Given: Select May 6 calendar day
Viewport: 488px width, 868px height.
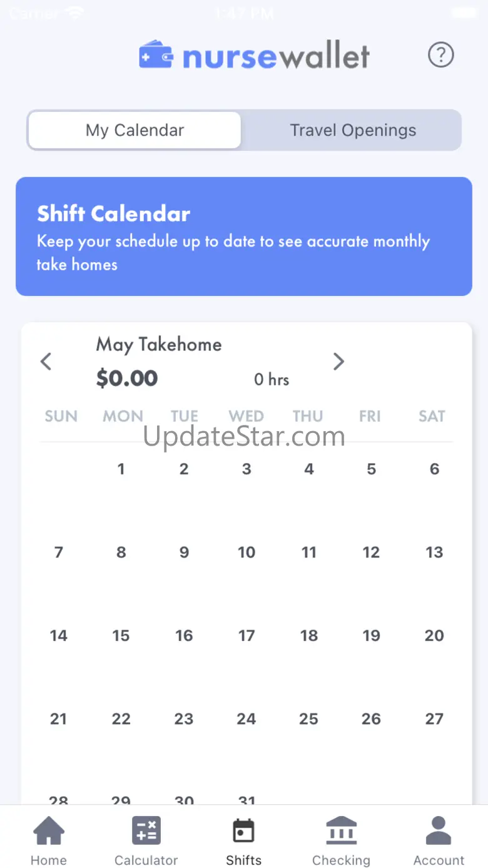Looking at the screenshot, I should (x=434, y=469).
